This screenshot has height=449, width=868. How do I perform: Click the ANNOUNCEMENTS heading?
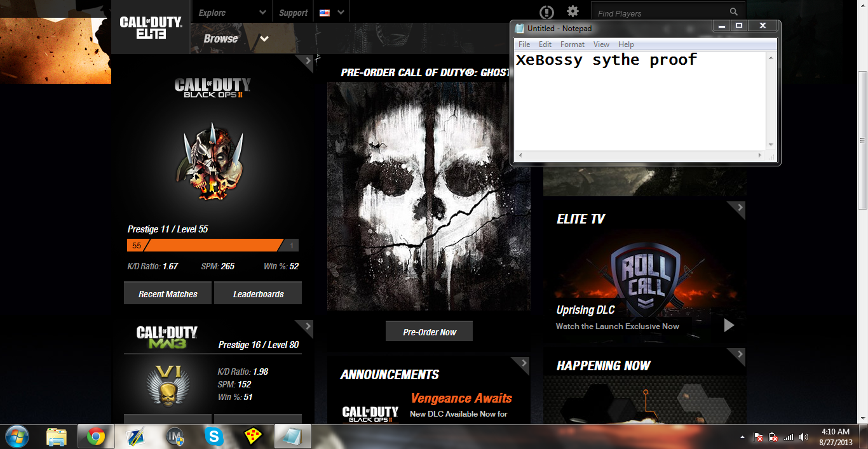(390, 375)
